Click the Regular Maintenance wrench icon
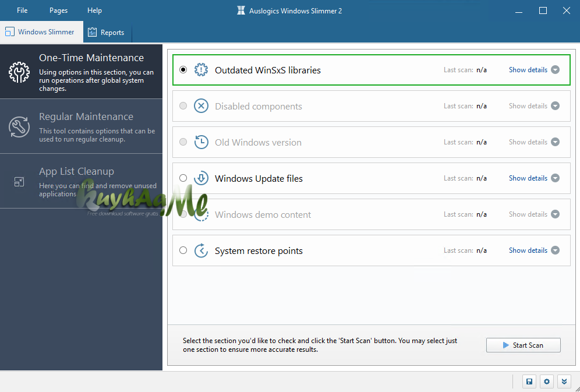Image resolution: width=580 pixels, height=392 pixels. click(19, 127)
